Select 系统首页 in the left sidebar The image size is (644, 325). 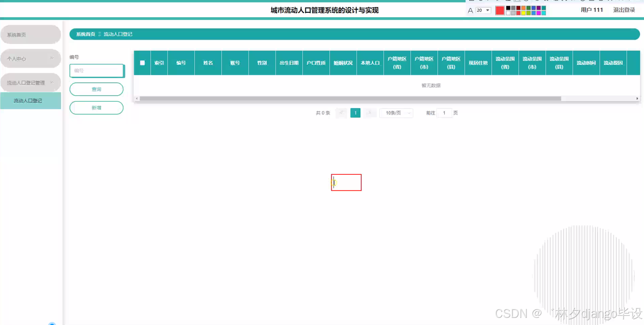pos(31,34)
